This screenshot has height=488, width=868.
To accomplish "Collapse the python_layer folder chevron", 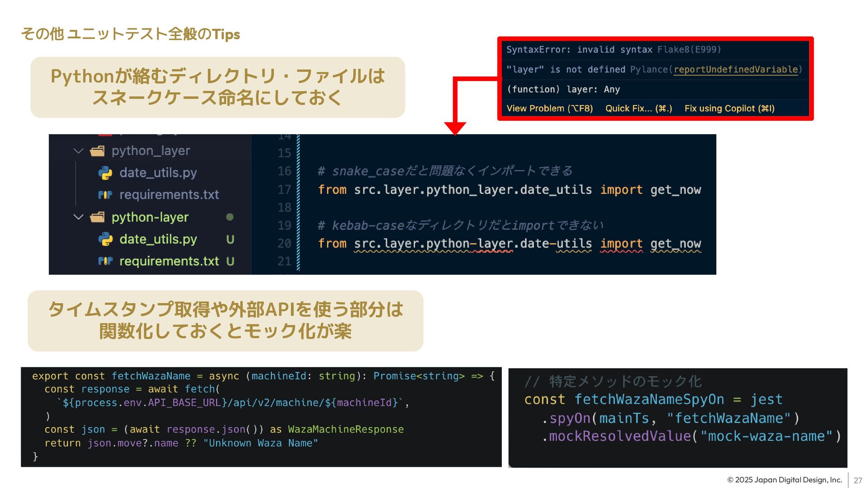I will click(x=79, y=151).
